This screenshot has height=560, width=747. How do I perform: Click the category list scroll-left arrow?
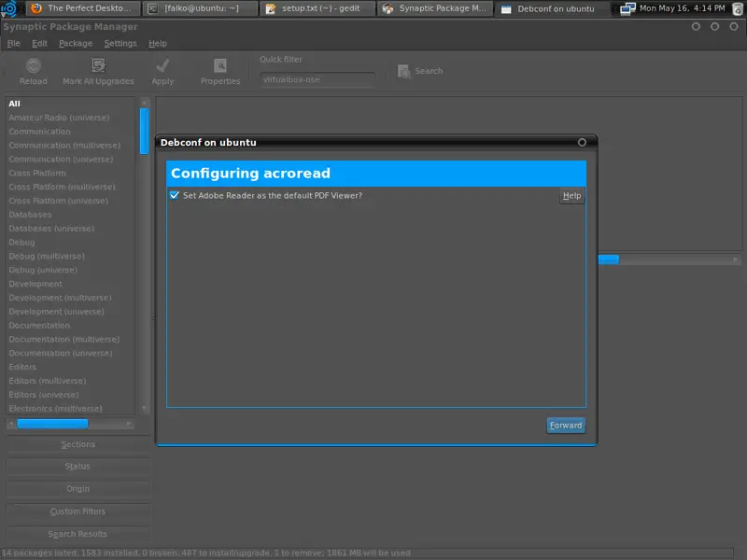pyautogui.click(x=11, y=424)
